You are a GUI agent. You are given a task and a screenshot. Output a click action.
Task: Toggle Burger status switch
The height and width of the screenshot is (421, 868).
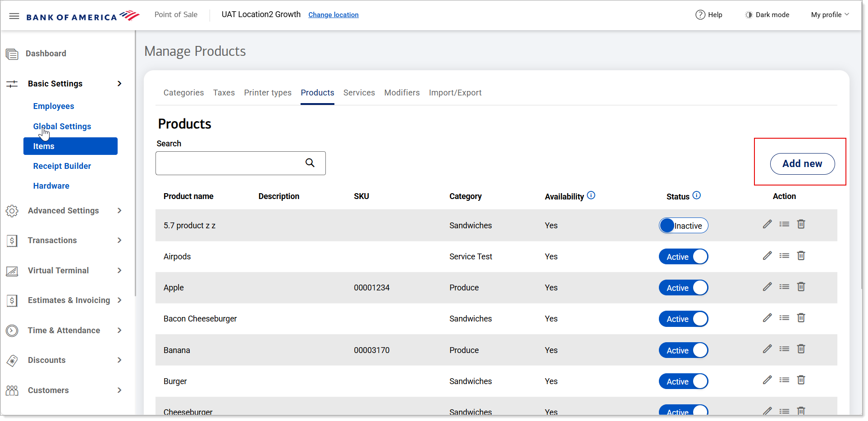point(683,381)
